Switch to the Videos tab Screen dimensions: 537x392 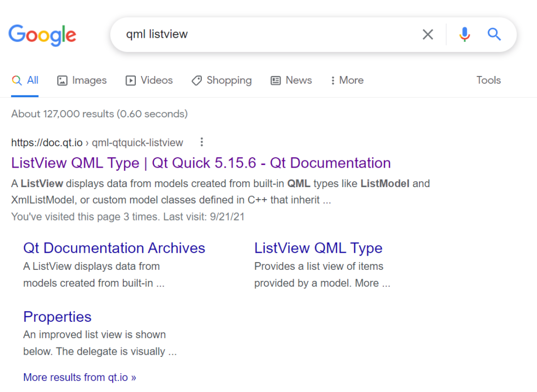click(x=149, y=81)
